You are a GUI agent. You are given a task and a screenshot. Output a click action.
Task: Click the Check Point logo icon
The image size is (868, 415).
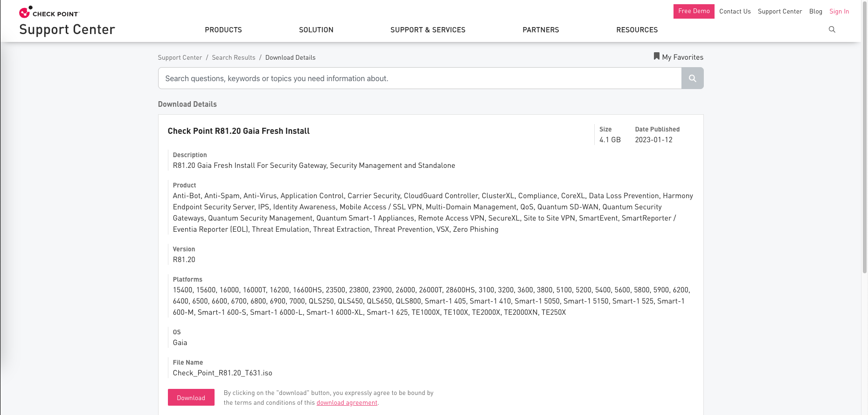25,12
